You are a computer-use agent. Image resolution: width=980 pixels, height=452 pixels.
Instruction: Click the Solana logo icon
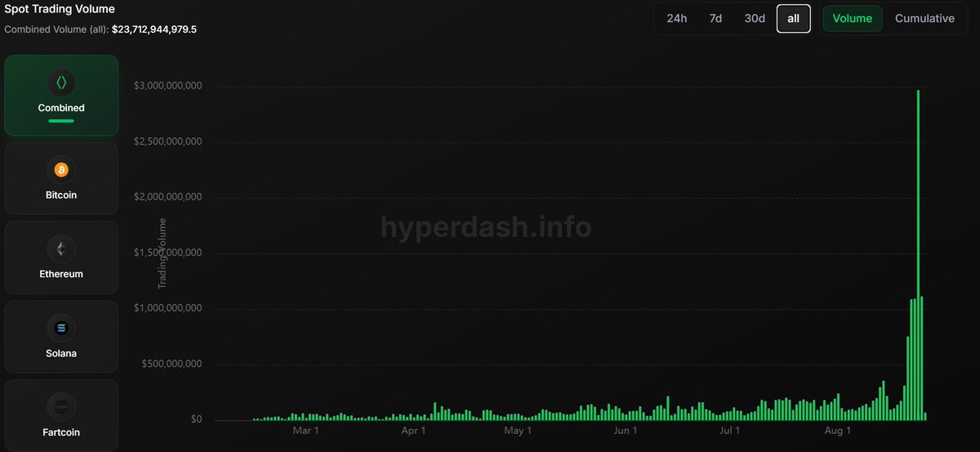(61, 328)
